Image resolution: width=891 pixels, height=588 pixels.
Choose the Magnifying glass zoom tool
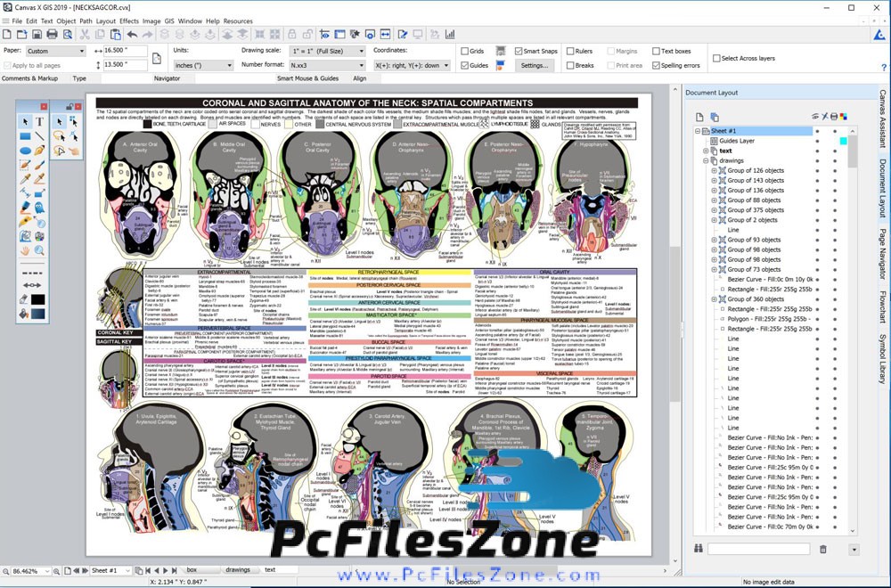point(41,250)
